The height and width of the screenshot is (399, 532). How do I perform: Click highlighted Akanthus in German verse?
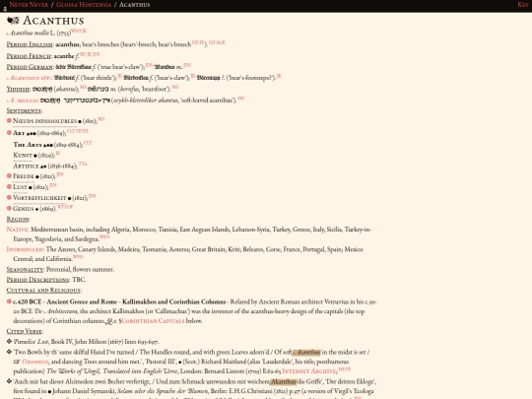pos(283,381)
